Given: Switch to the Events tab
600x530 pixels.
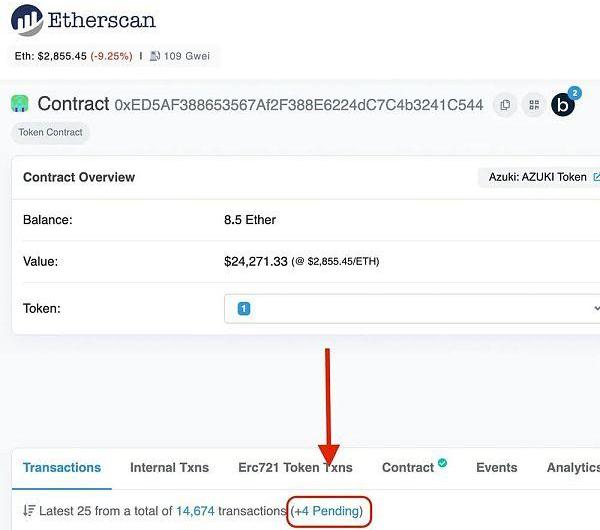Looking at the screenshot, I should point(497,468).
